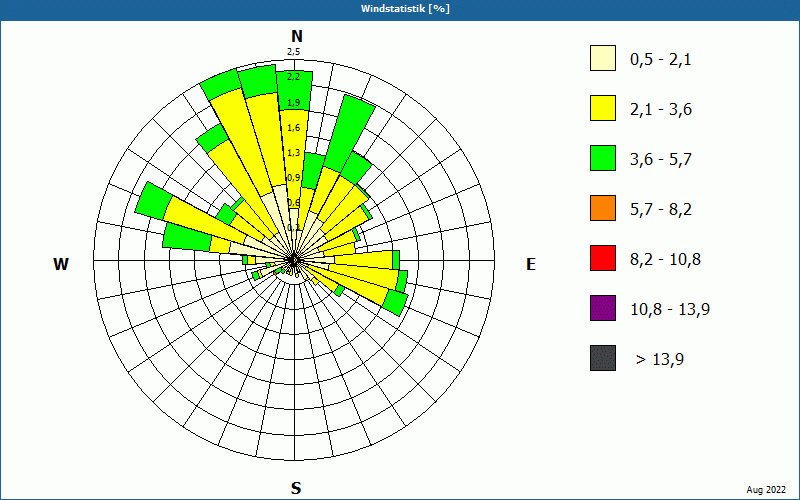
Task: Click the '2,5' radial axis label
Action: coord(293,52)
